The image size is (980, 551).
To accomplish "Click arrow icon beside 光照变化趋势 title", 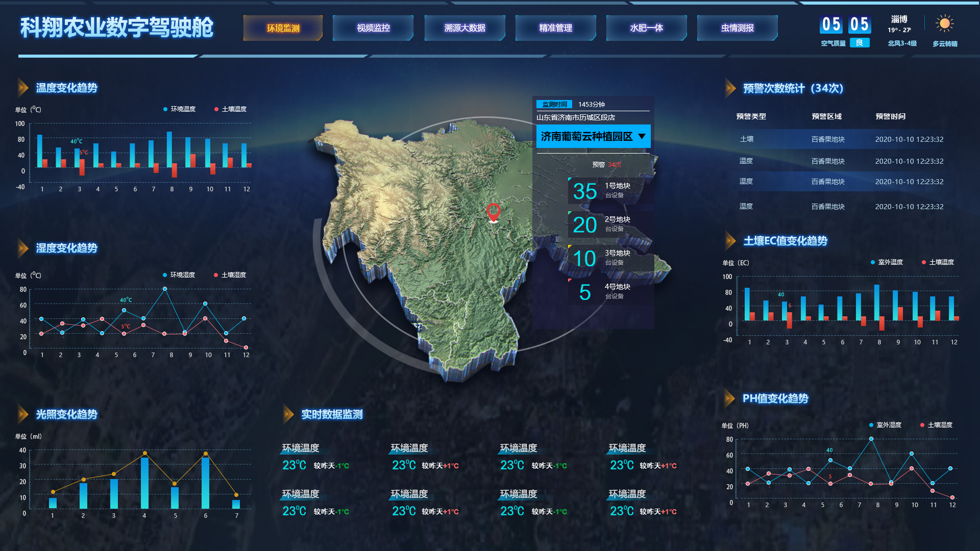I will pyautogui.click(x=22, y=414).
